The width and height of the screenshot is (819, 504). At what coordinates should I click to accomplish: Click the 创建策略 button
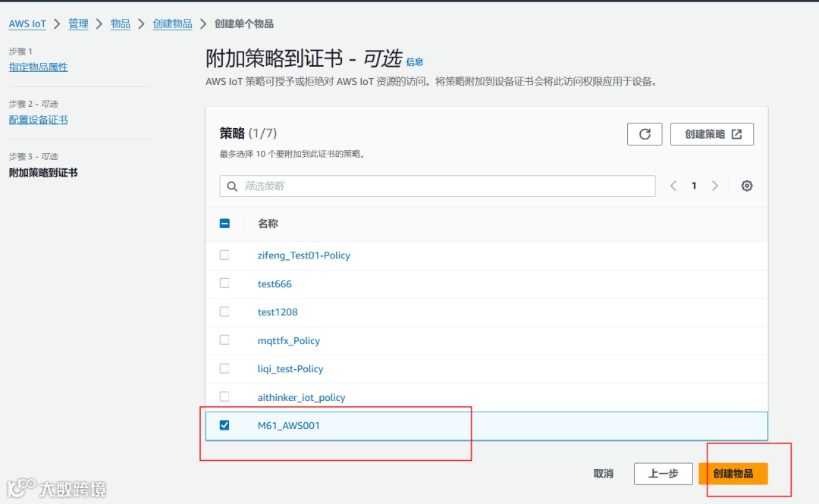(x=712, y=134)
